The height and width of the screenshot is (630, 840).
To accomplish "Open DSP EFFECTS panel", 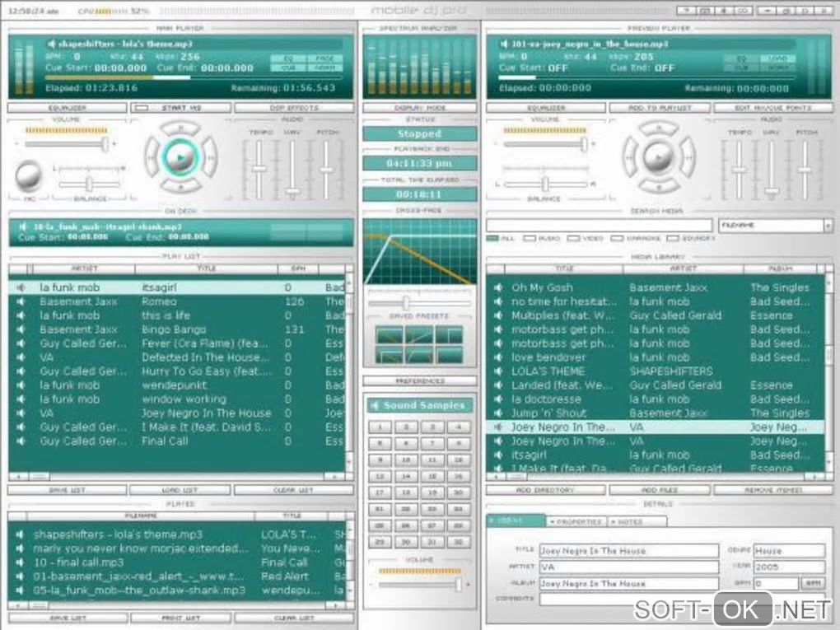I will (x=294, y=108).
